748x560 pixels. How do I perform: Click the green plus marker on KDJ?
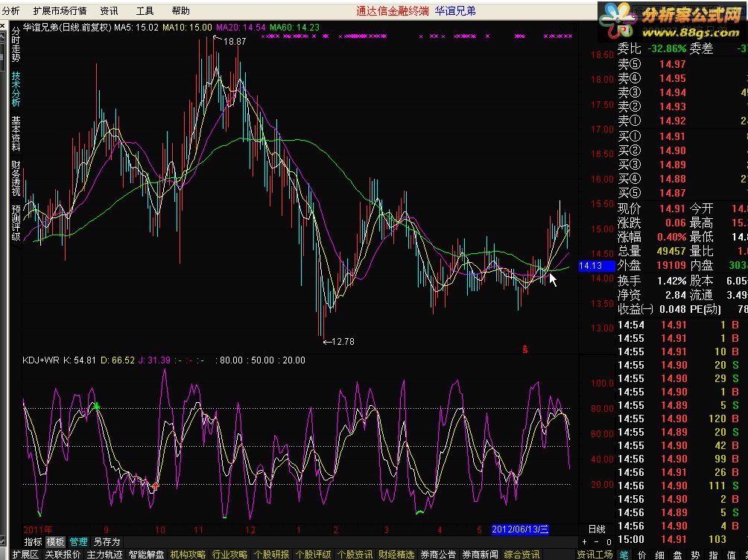(x=97, y=407)
